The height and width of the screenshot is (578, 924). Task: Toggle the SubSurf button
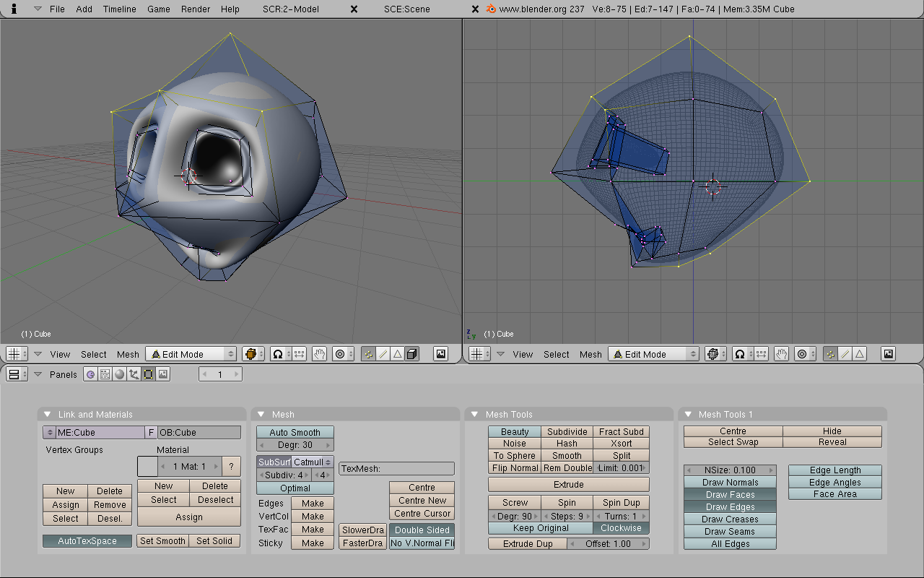[x=274, y=462]
